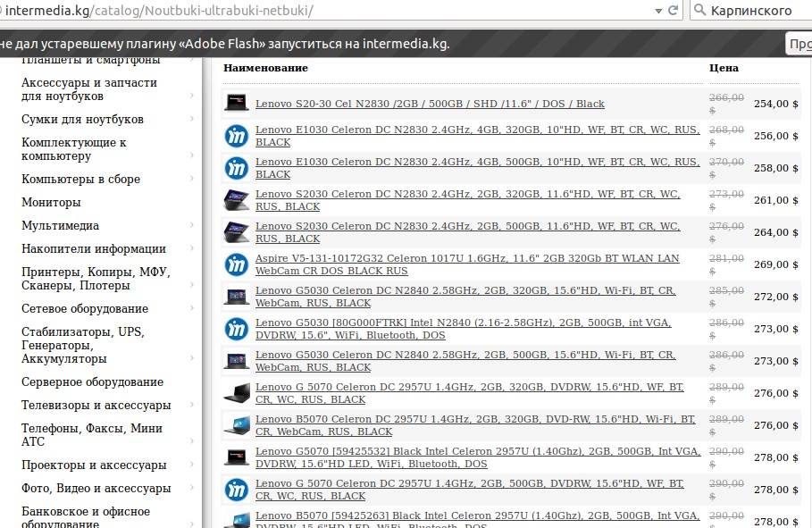Open the Мониторы category
Image resolution: width=812 pixels, height=528 pixels.
[x=51, y=202]
